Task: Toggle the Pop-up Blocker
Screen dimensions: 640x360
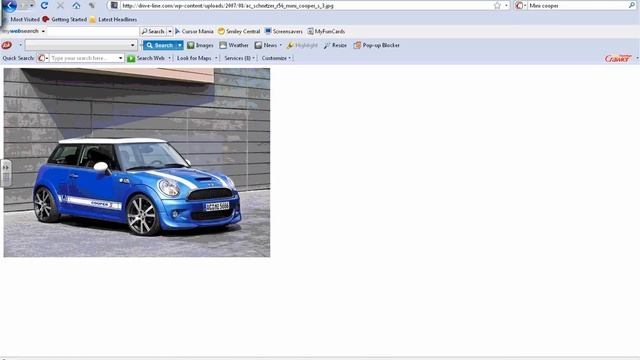Action: point(376,45)
